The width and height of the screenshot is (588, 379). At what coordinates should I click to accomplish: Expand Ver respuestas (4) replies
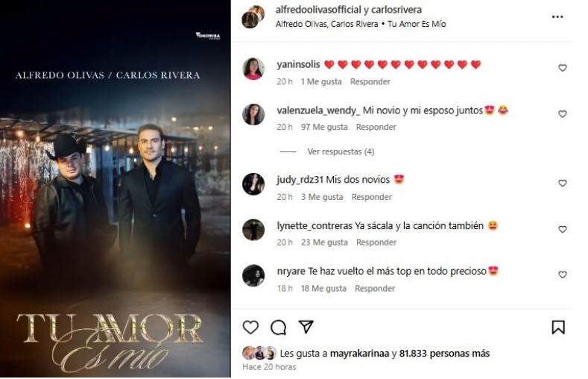pyautogui.click(x=341, y=151)
